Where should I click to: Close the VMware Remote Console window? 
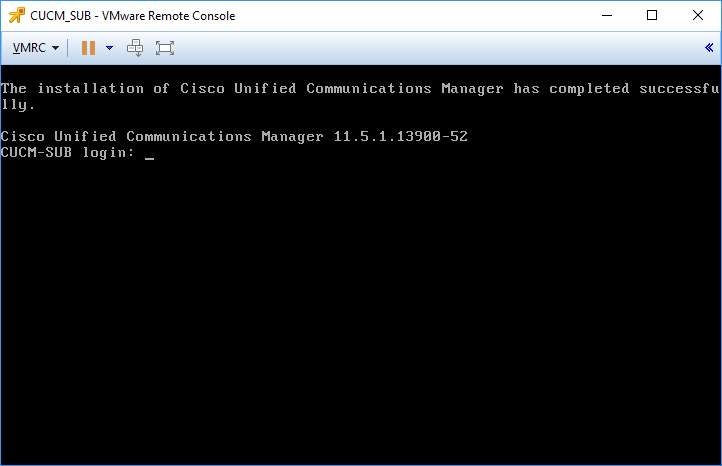tap(698, 15)
